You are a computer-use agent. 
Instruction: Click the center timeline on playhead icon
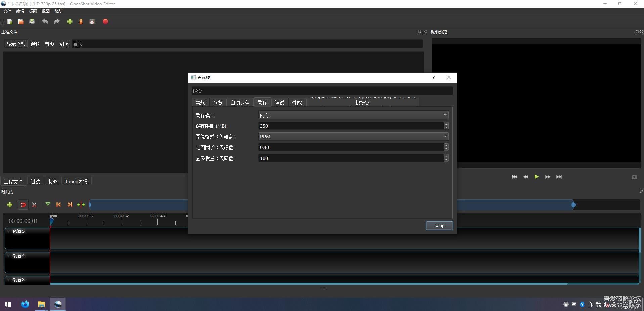click(x=81, y=205)
